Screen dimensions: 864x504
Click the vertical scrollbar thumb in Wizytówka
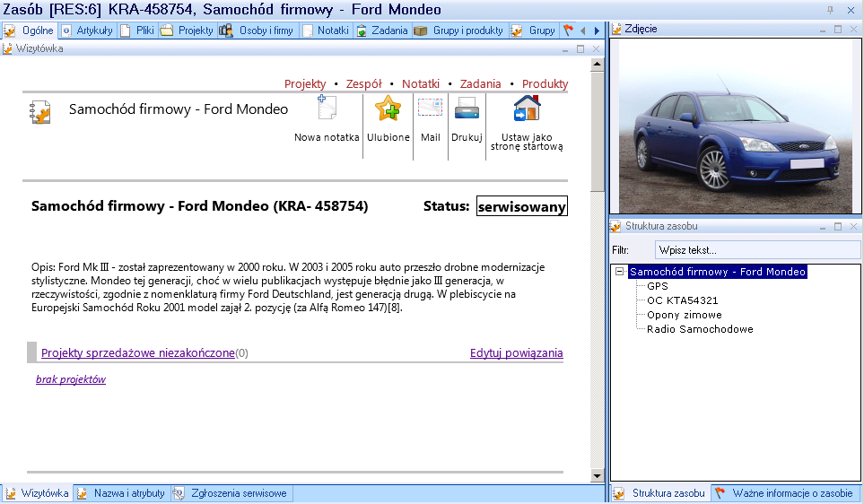pos(597,131)
